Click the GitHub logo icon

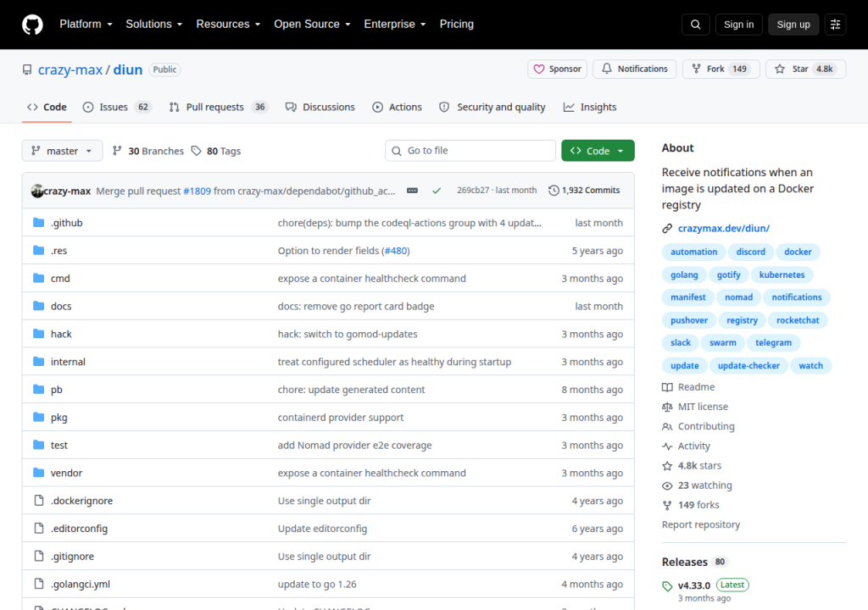pyautogui.click(x=32, y=25)
